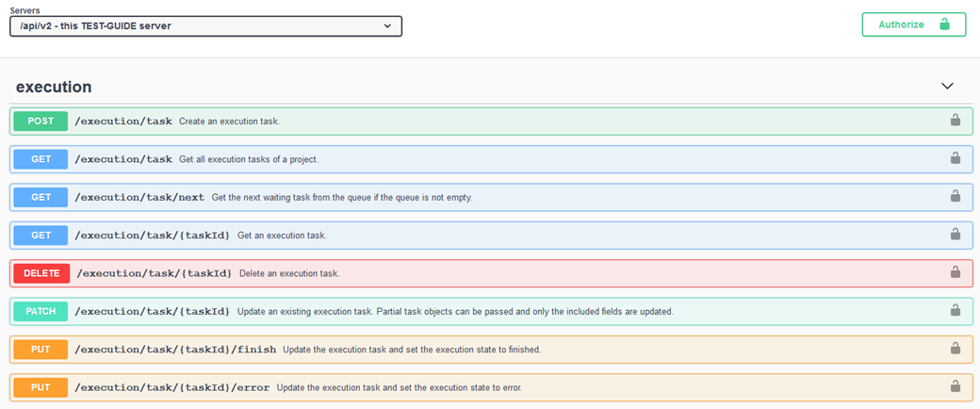Click the /execution/task/{taskId}/error path text
This screenshot has width=980, height=409.
tap(171, 387)
